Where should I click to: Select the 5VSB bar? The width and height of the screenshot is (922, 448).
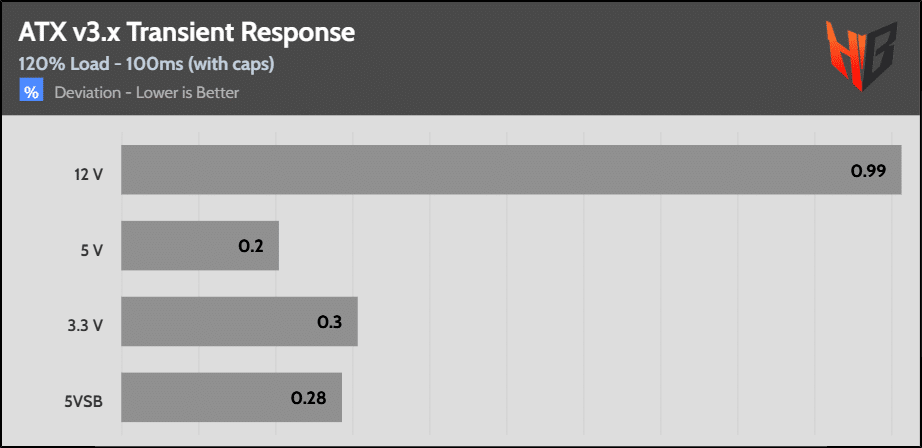click(232, 397)
